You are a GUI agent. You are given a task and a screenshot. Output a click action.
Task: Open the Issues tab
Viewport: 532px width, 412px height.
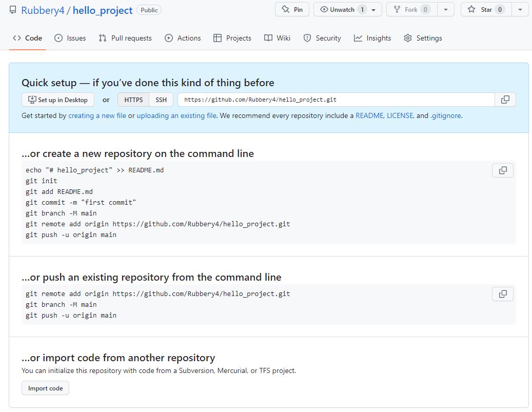pos(70,38)
